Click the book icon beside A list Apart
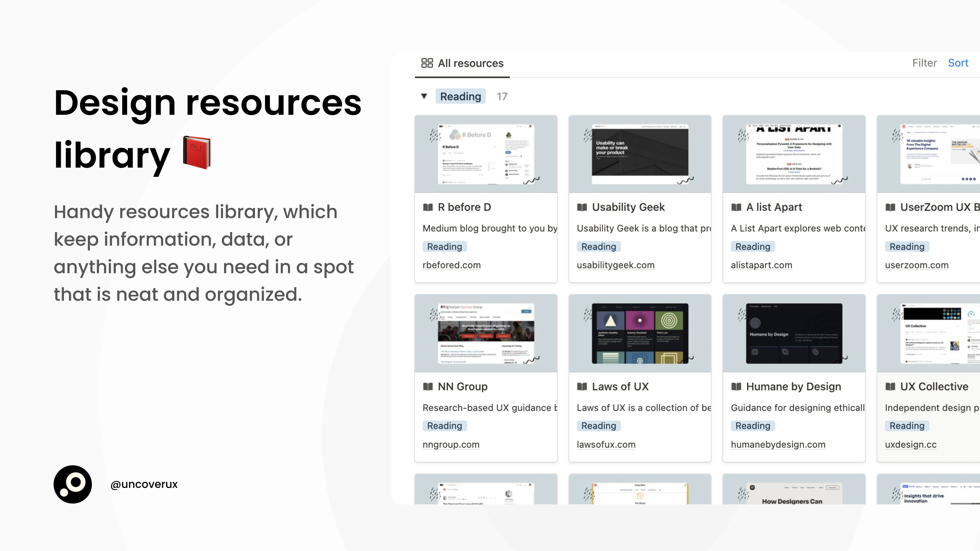The image size is (980, 551). click(x=736, y=207)
